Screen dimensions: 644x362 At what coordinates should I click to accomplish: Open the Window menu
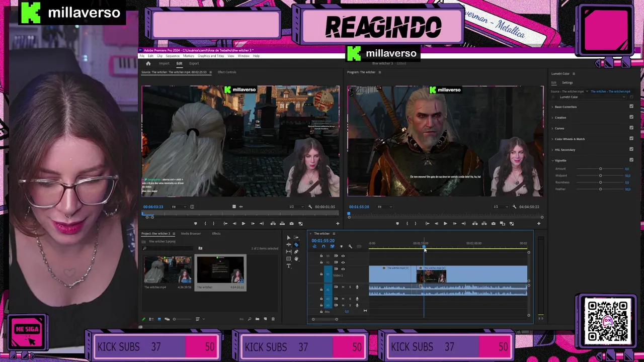[x=243, y=56]
